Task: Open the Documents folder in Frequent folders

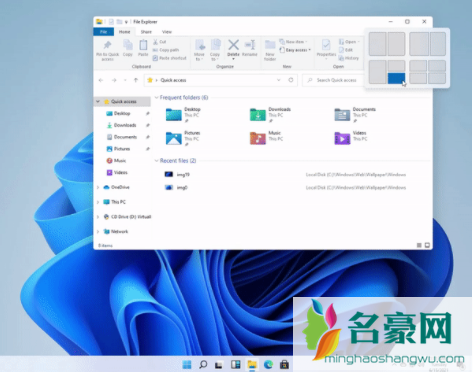Action: click(355, 115)
